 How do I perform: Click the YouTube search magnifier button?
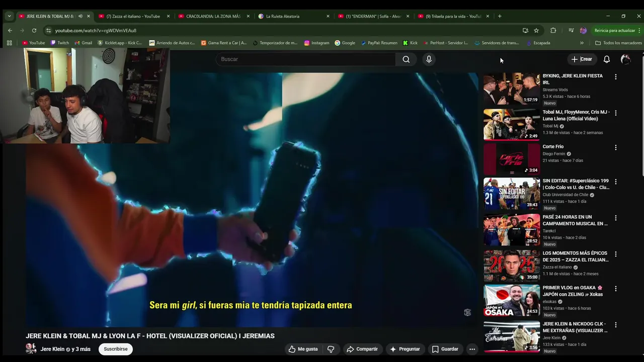[406, 59]
